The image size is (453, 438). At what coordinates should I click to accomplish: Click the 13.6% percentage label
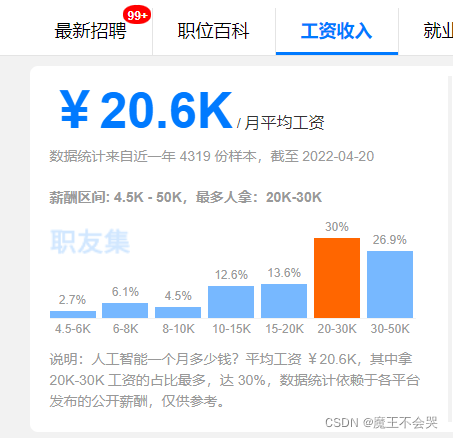pyautogui.click(x=284, y=273)
